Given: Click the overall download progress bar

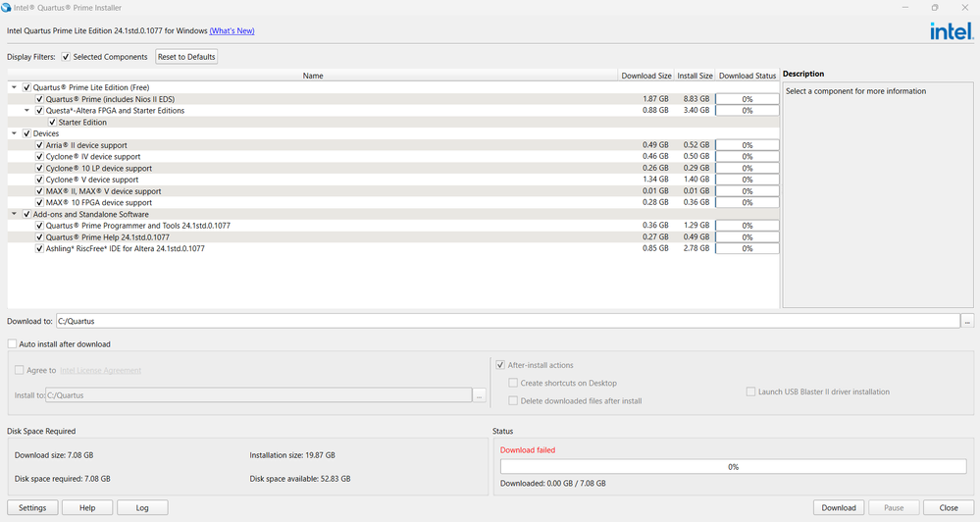Looking at the screenshot, I should (x=734, y=467).
